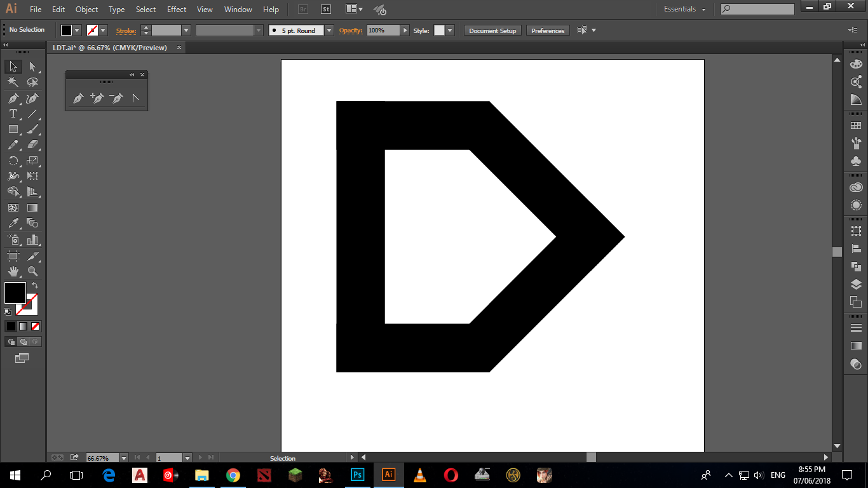The image size is (868, 488).
Task: Select the Anchor Point tool in floating panel
Action: pyautogui.click(x=135, y=98)
